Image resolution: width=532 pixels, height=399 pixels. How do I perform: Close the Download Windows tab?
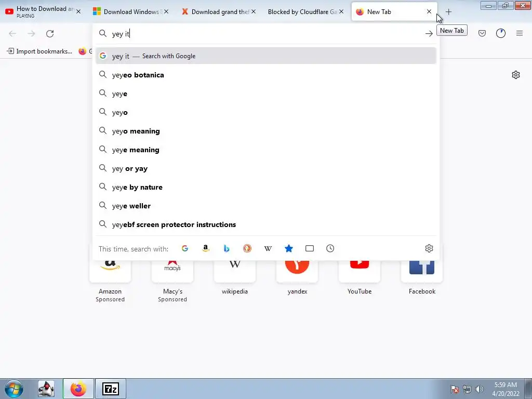point(166,11)
